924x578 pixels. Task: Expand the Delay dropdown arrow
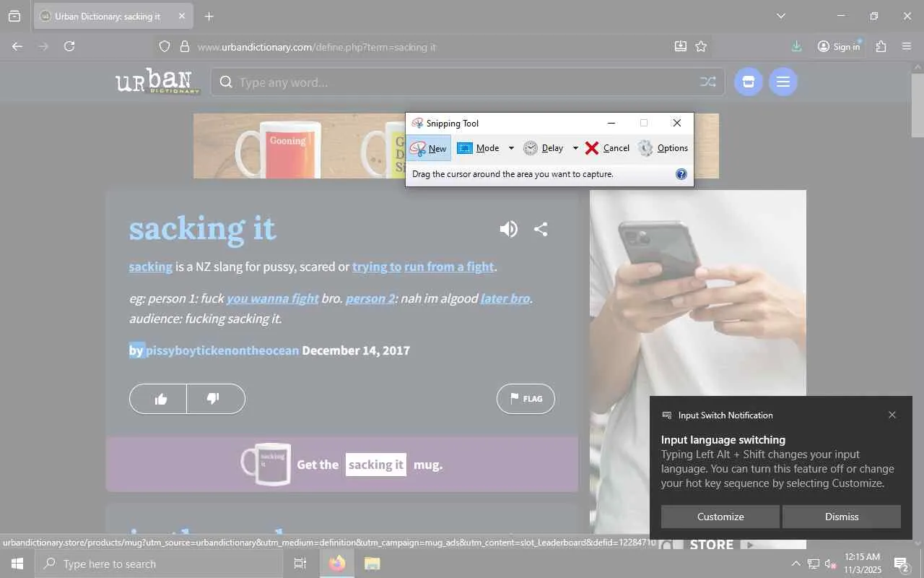[x=575, y=148]
